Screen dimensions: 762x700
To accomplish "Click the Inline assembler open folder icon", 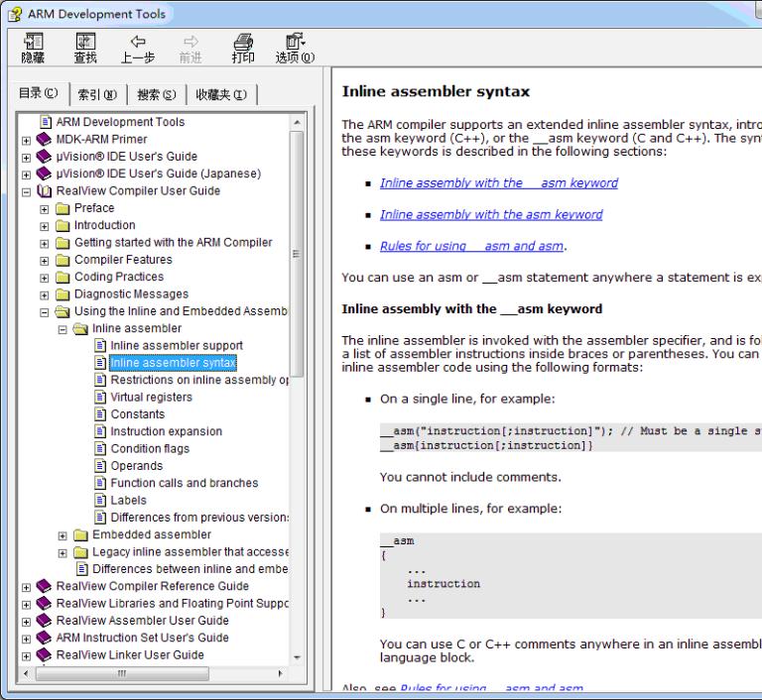I will tap(80, 329).
